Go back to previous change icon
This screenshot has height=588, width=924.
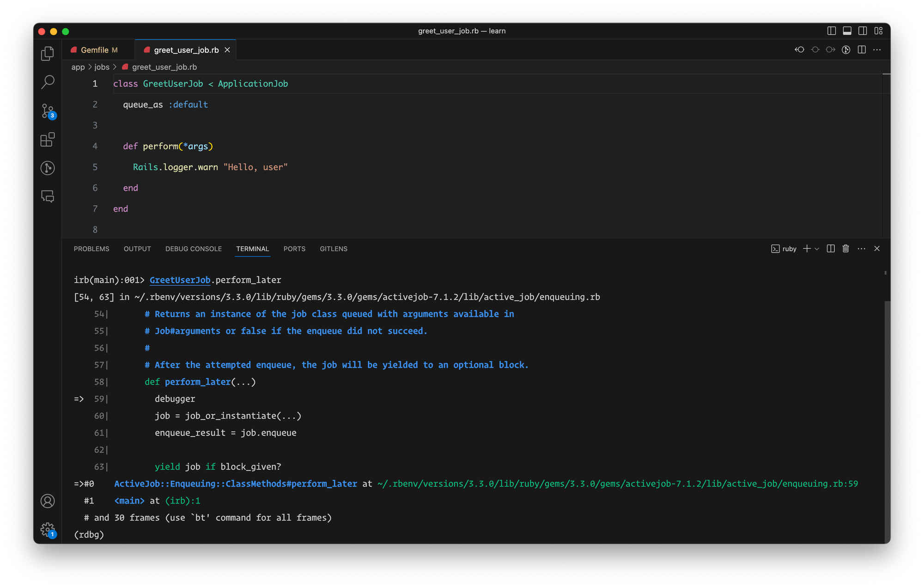799,50
